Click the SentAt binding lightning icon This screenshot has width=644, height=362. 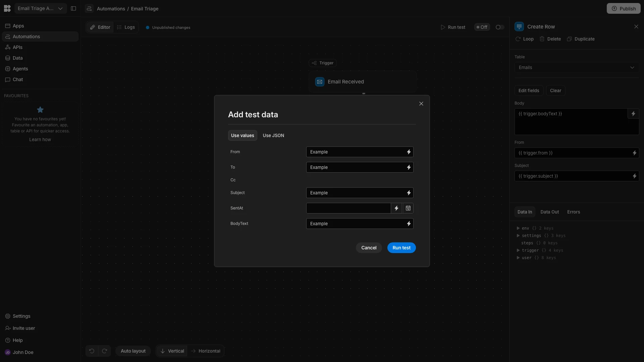tap(396, 208)
